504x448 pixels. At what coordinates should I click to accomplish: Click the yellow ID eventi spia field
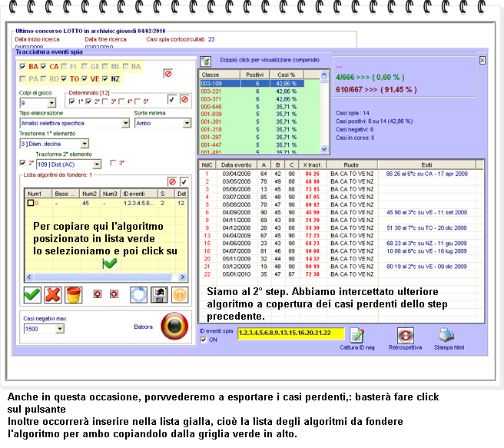coord(291,333)
